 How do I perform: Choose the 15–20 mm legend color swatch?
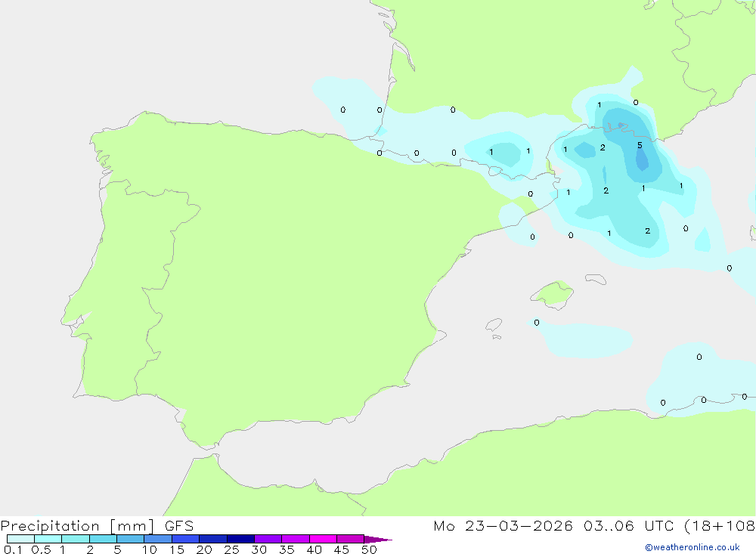click(186, 539)
